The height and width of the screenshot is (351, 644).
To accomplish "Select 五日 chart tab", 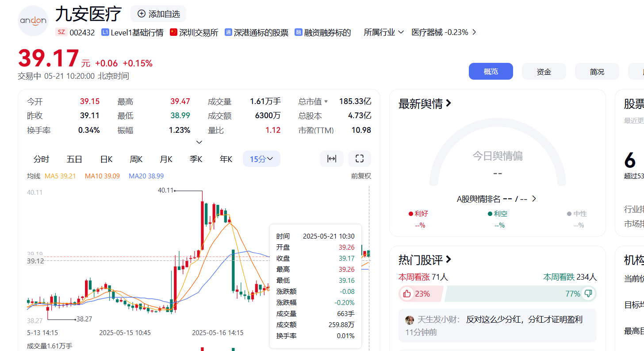I will coord(74,159).
